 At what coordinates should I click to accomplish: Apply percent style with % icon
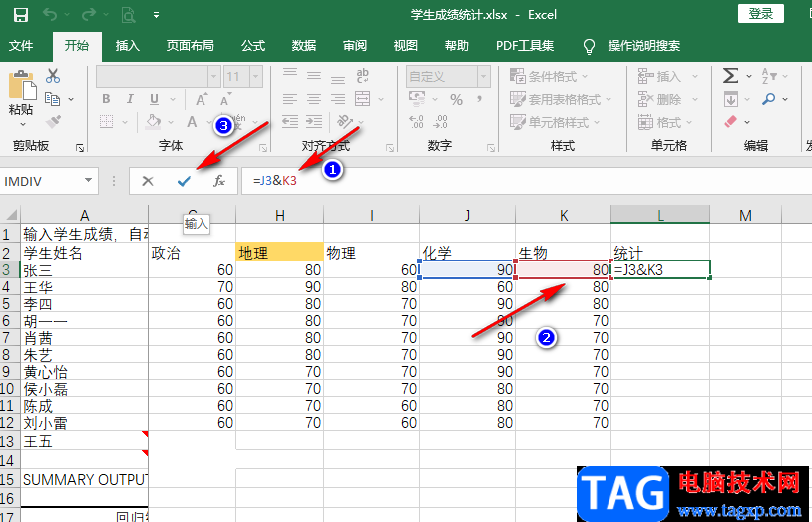[456, 99]
